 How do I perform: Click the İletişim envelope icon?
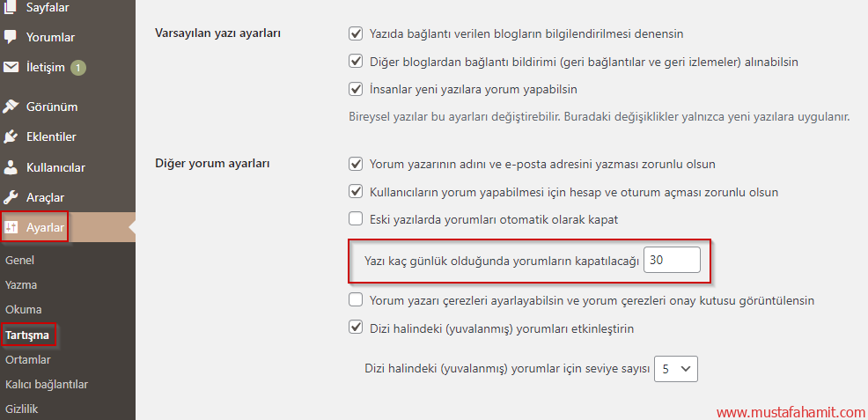(11, 67)
